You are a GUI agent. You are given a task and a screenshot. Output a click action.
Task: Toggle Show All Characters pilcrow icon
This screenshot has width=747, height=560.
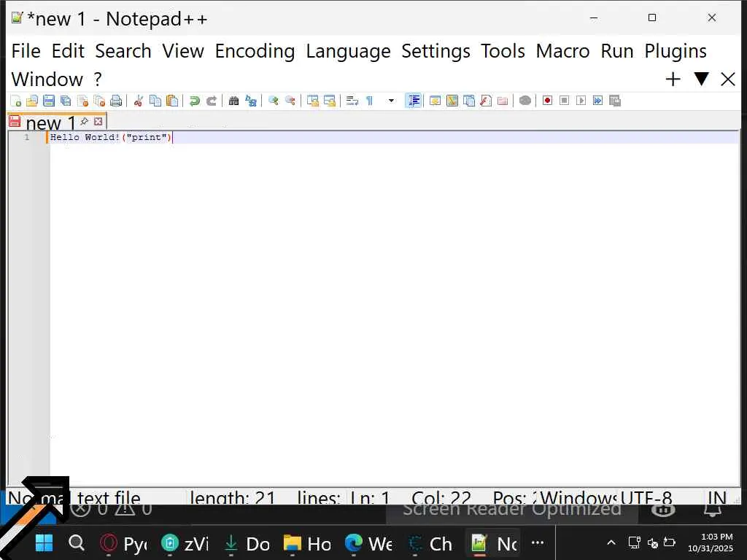369,101
